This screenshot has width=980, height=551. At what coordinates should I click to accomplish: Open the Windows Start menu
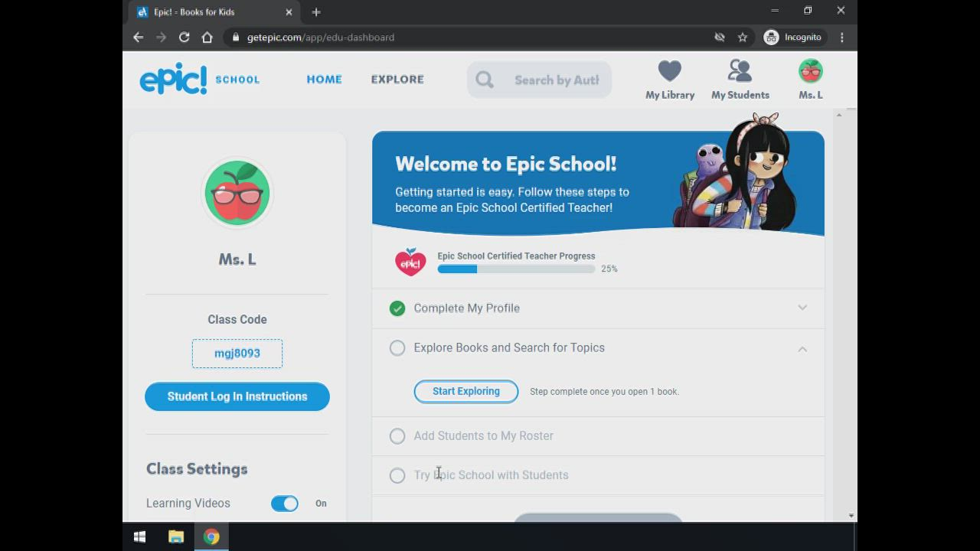(x=139, y=537)
